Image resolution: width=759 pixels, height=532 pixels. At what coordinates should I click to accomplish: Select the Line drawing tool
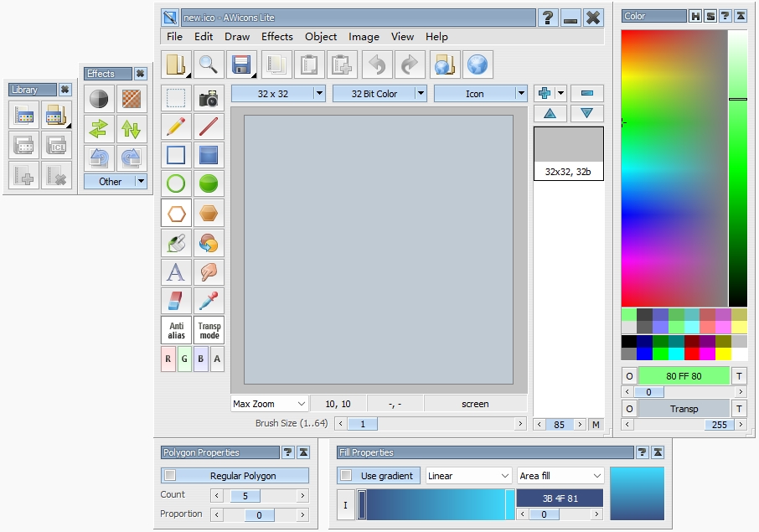209,127
